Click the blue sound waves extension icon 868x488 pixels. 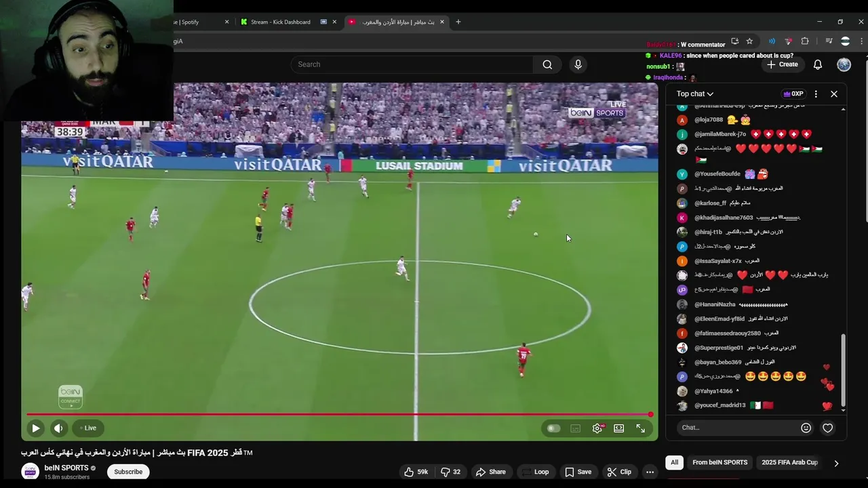click(x=772, y=41)
